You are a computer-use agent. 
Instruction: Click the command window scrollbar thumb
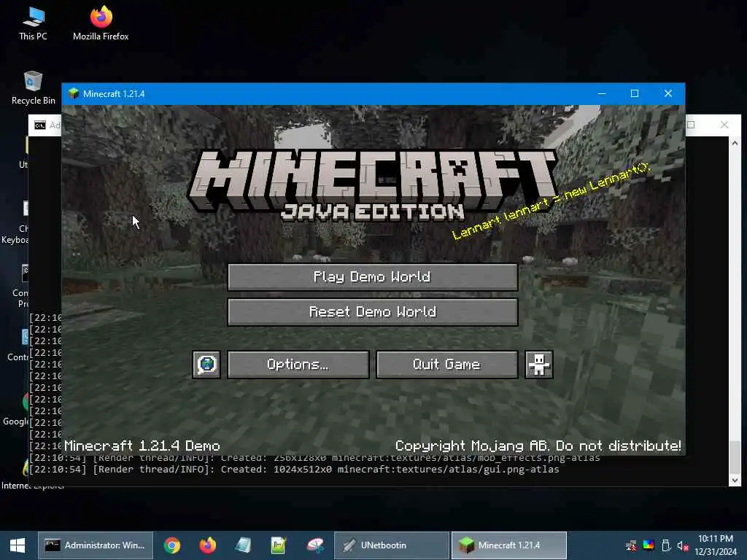tap(735, 458)
